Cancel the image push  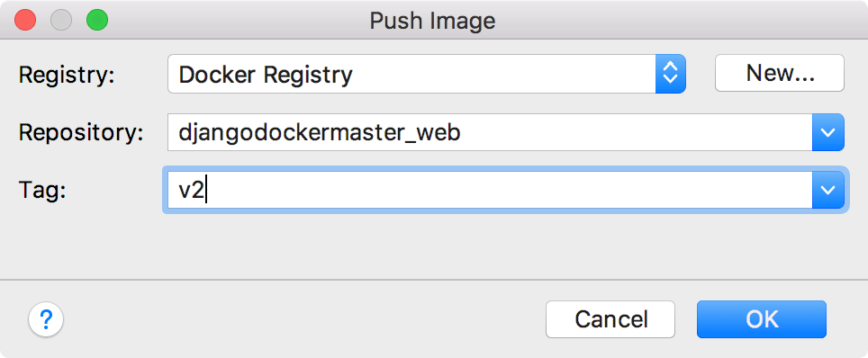(x=610, y=319)
